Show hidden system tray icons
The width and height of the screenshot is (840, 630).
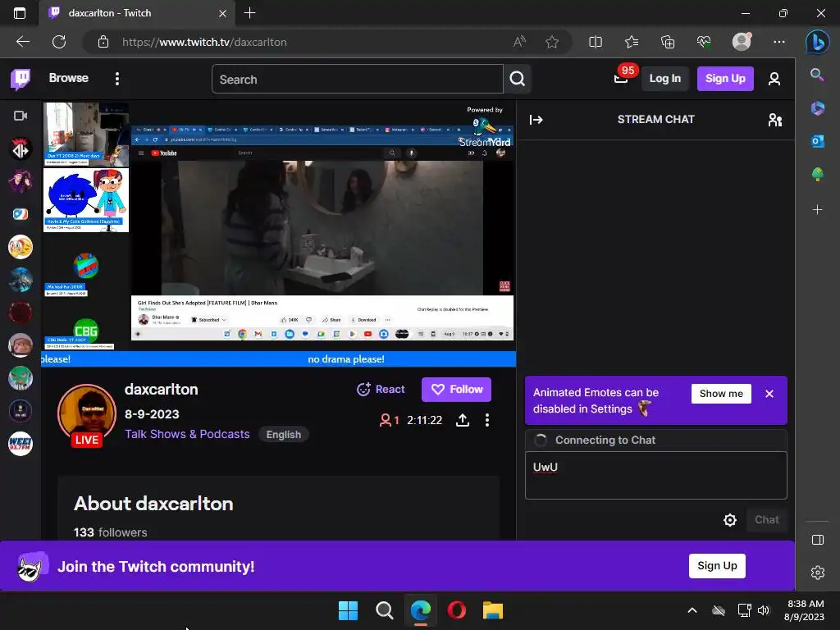point(692,610)
